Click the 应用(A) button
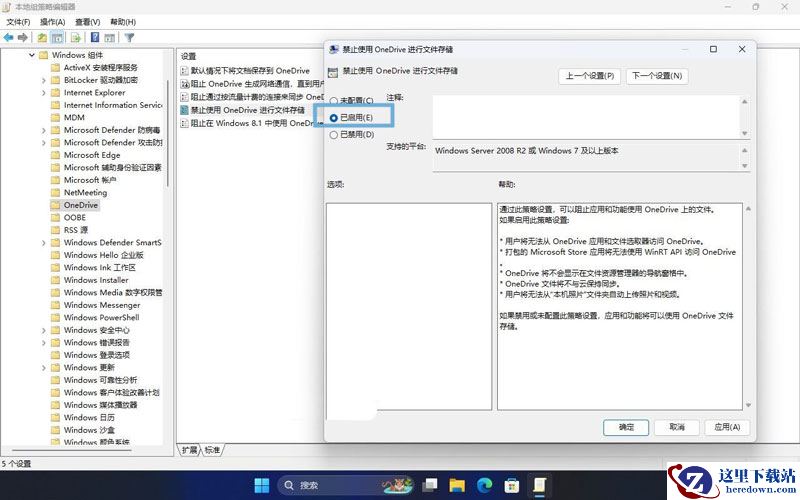Screen dimensions: 800x500 point(727,427)
